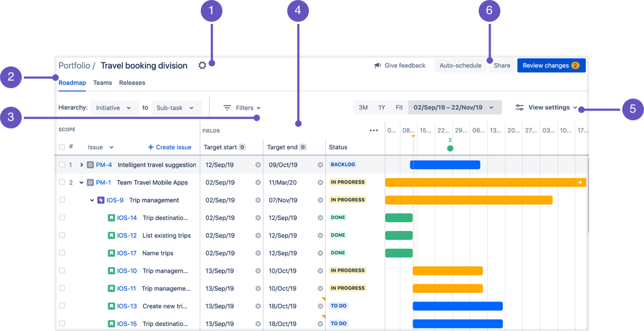Click the 09/Oct/19 target end field

(294, 165)
